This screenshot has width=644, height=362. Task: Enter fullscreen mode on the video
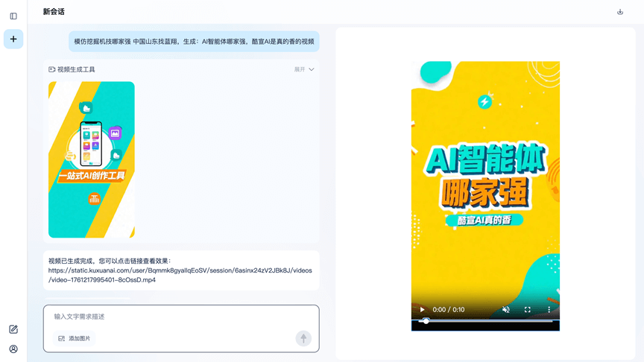(x=527, y=310)
